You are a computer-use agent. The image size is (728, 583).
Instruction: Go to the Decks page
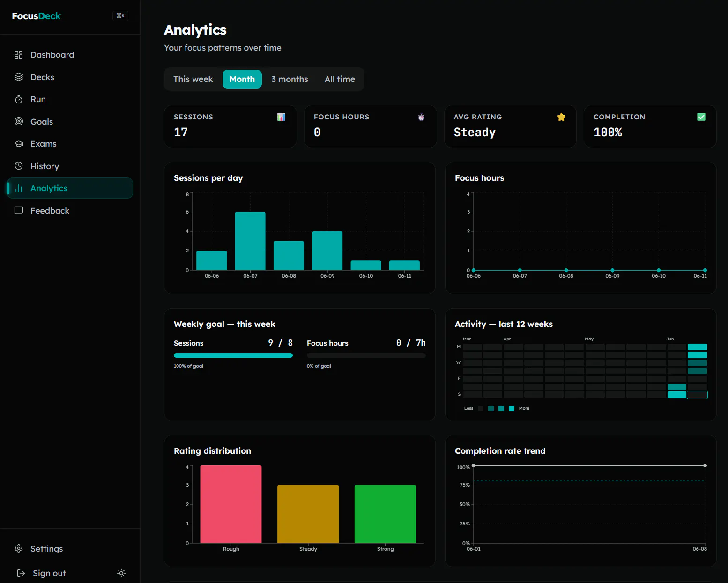point(70,77)
